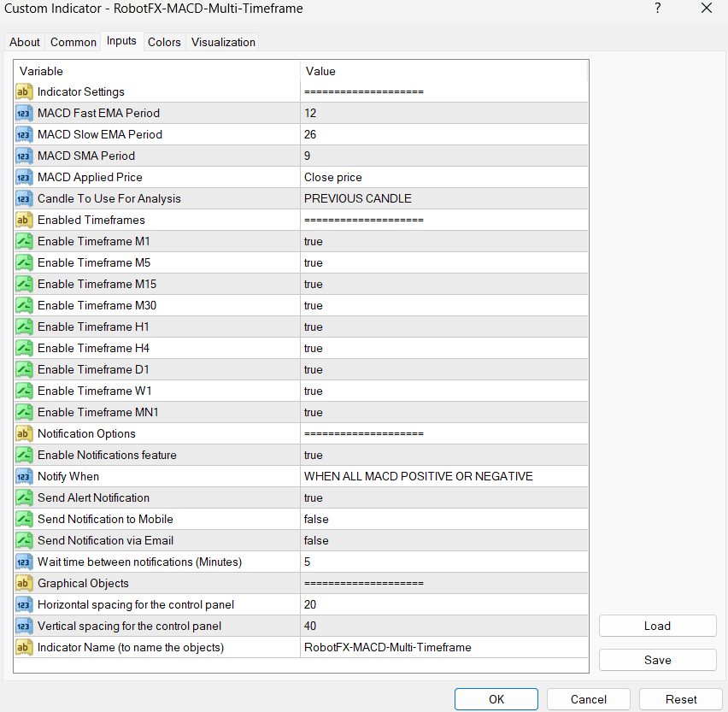Click the integer icon for MACD Slow EMA Period

coord(24,134)
